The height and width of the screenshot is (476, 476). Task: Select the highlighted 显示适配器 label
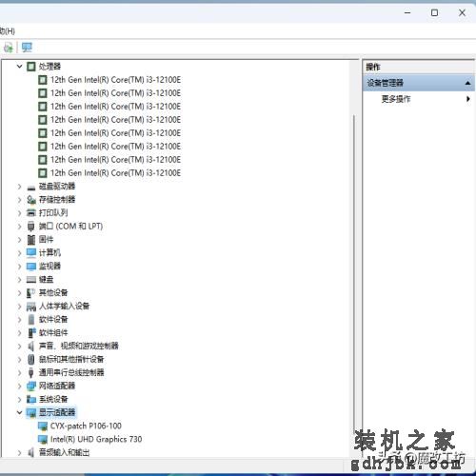pos(57,412)
